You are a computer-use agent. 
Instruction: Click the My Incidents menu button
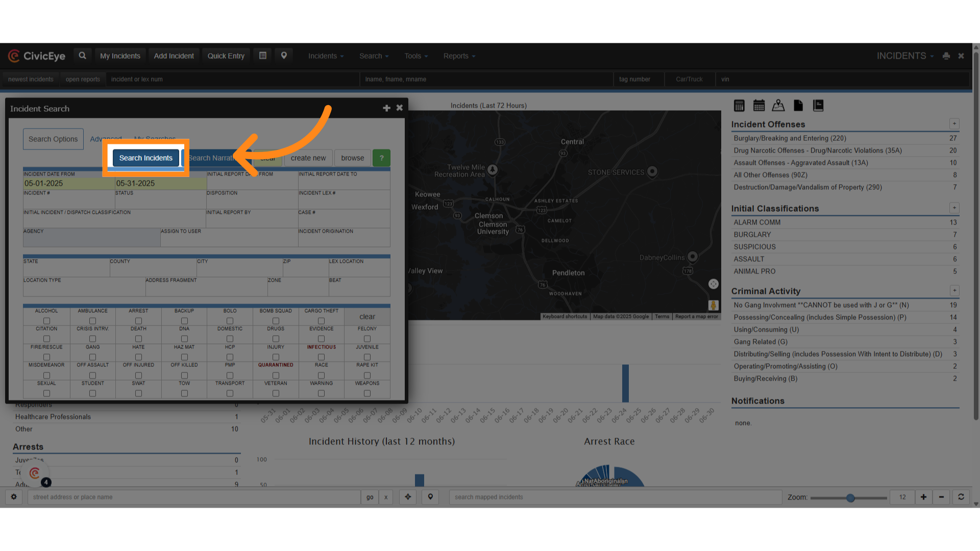(x=120, y=56)
